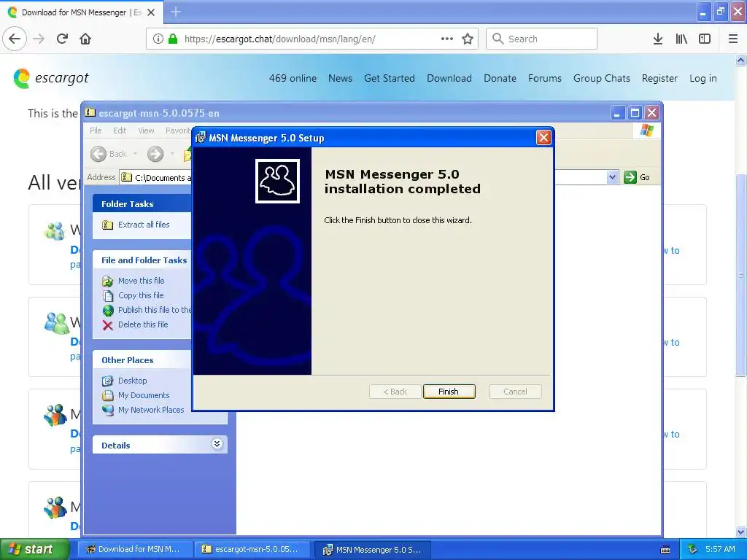Open Get Started page
This screenshot has height=560, width=747.
pos(390,78)
